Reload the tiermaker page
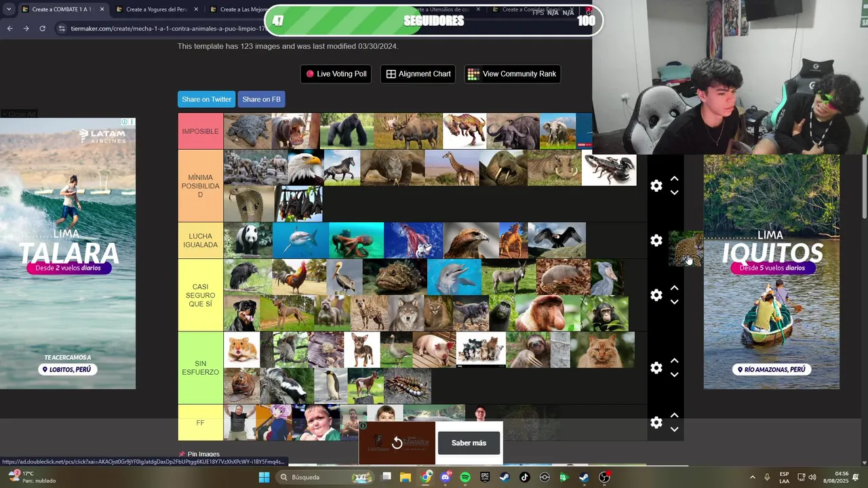The width and height of the screenshot is (868, 488). tap(42, 28)
